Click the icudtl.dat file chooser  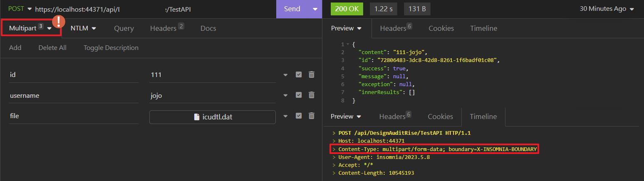pos(213,117)
